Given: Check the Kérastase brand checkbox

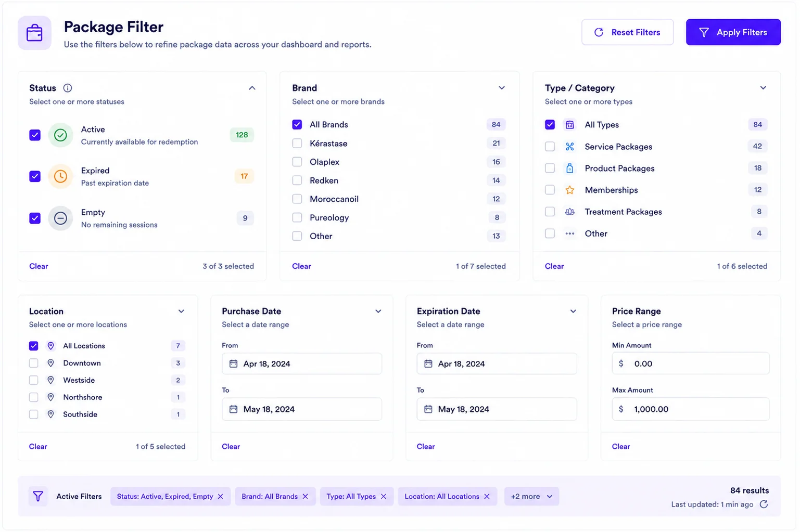Looking at the screenshot, I should coord(297,144).
